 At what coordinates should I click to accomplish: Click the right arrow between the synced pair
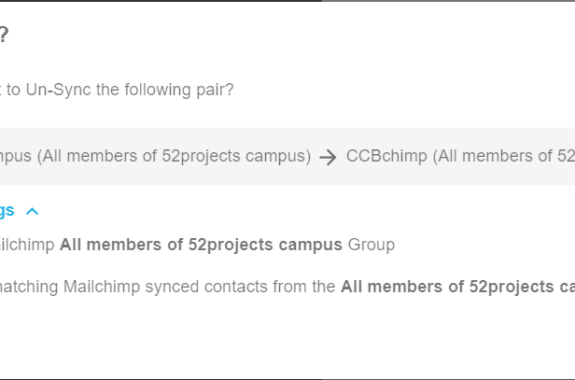pyautogui.click(x=328, y=158)
